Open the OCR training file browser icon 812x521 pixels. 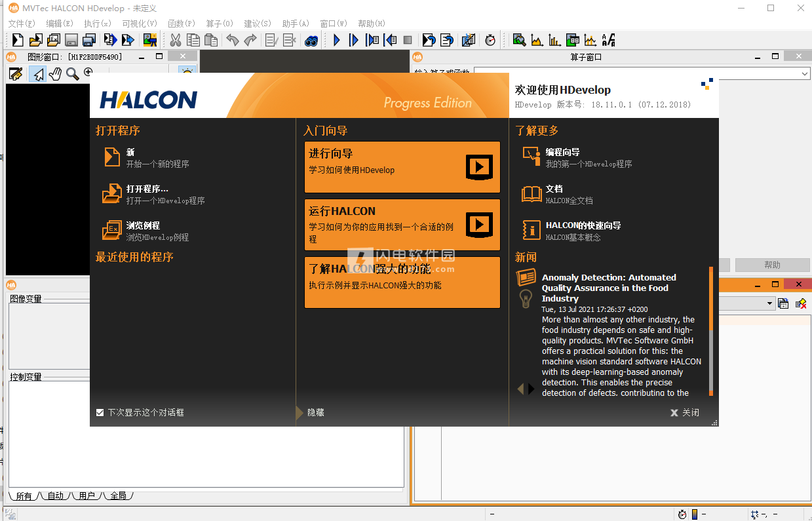pyautogui.click(x=608, y=40)
